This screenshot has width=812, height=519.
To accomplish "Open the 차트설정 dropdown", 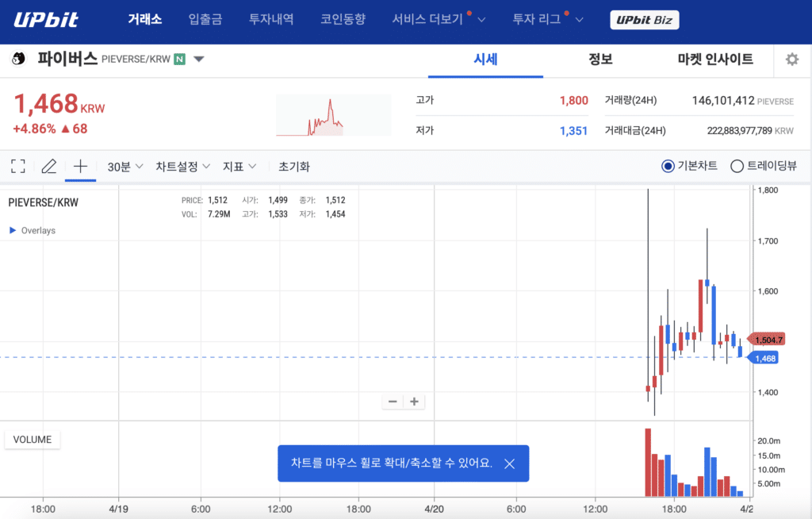I will tap(183, 167).
